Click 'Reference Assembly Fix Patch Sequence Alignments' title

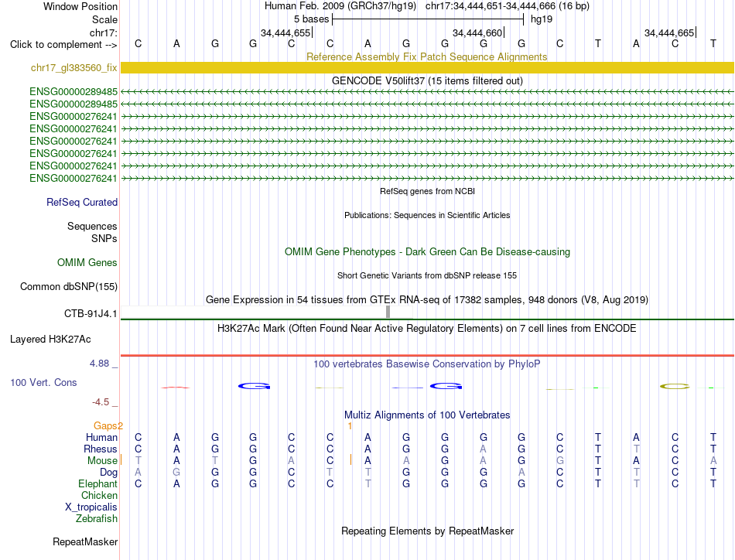[426, 56]
